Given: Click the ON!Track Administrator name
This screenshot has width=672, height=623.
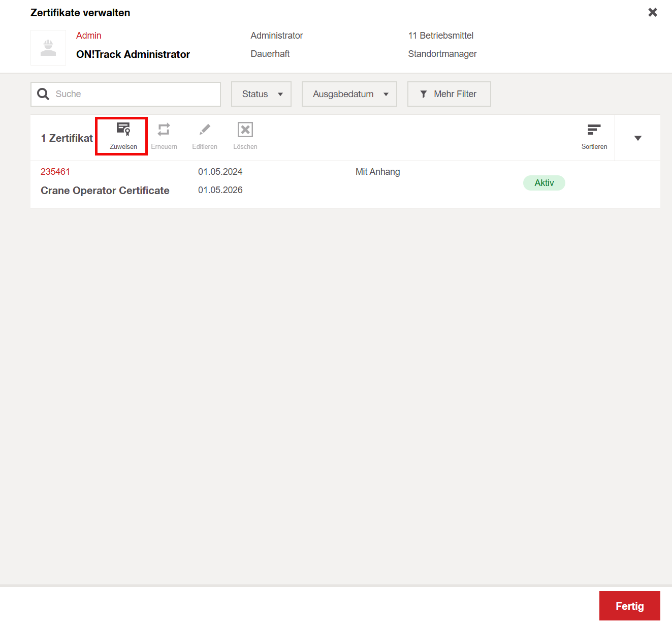Looking at the screenshot, I should click(x=133, y=54).
